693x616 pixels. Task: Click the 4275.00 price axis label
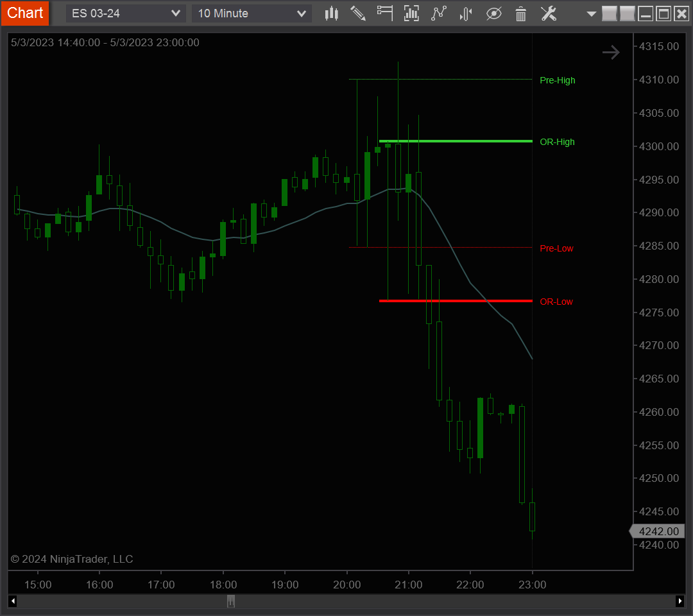click(x=658, y=312)
